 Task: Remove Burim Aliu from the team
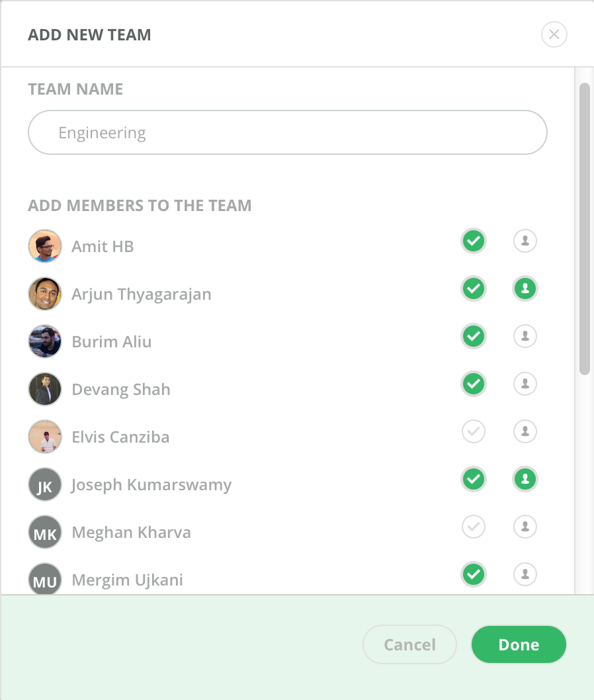coord(473,336)
